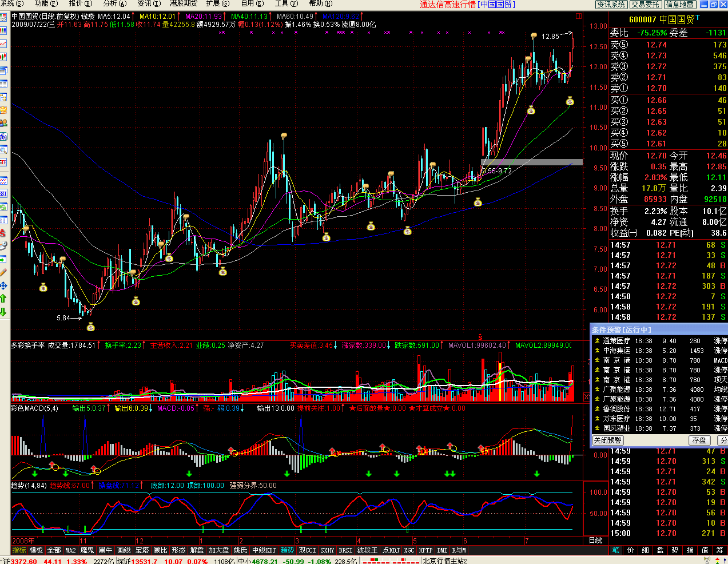This screenshot has height=564, width=728.
Task: Open the 工具 menu
Action: pos(286,4)
